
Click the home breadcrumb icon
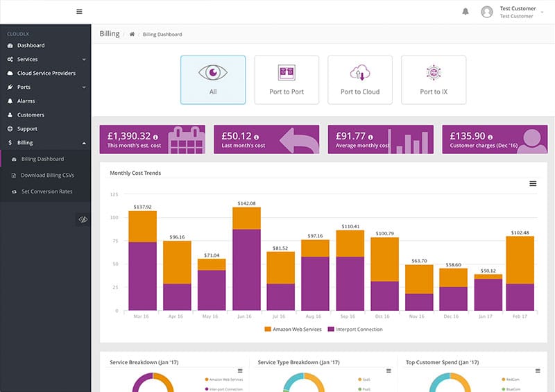pos(132,34)
